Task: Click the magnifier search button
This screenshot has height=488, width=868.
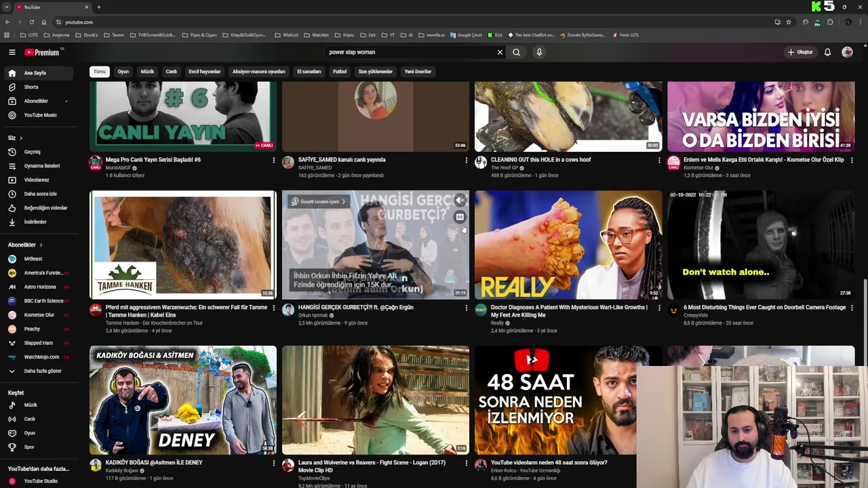Action: [516, 52]
